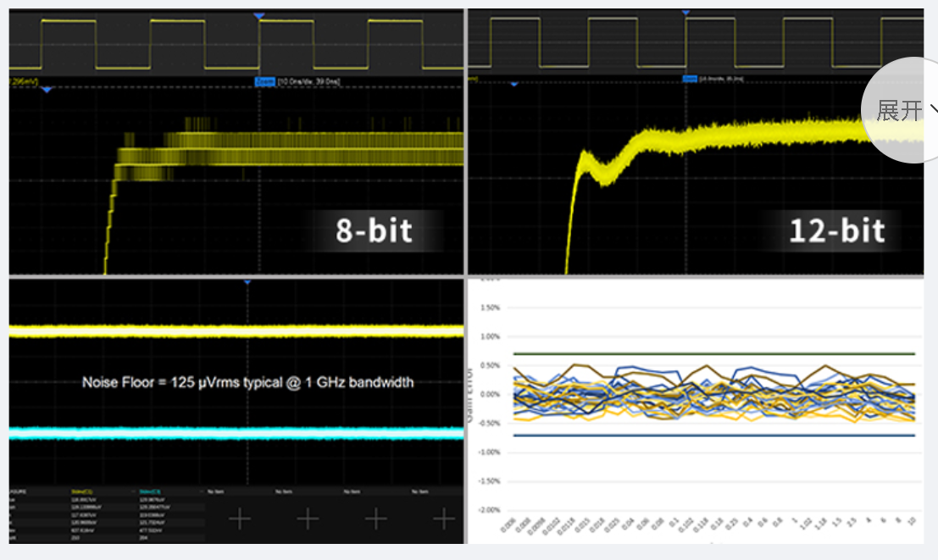
Task: Click the Noise Floor 125 µVrms caption
Action: (x=247, y=382)
